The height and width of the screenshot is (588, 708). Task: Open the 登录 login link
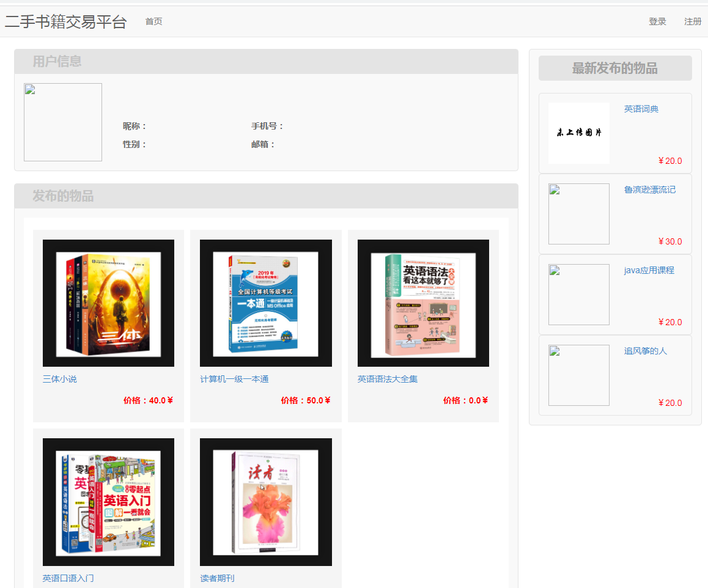(657, 21)
